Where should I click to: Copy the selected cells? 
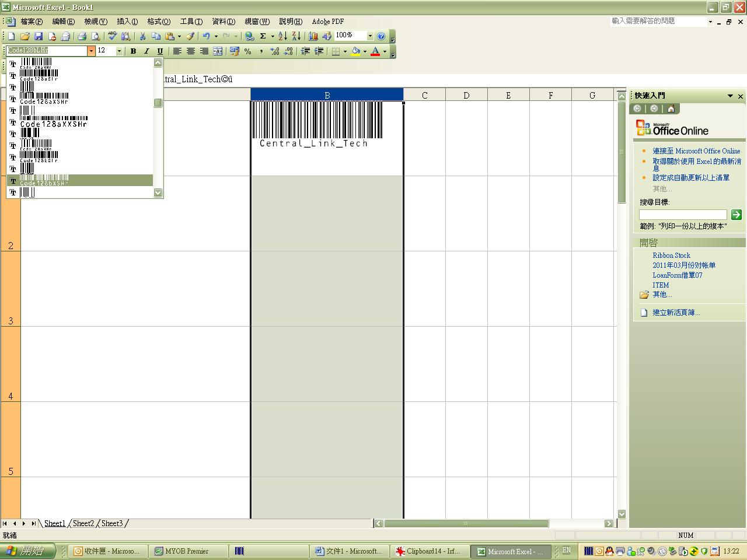[156, 36]
